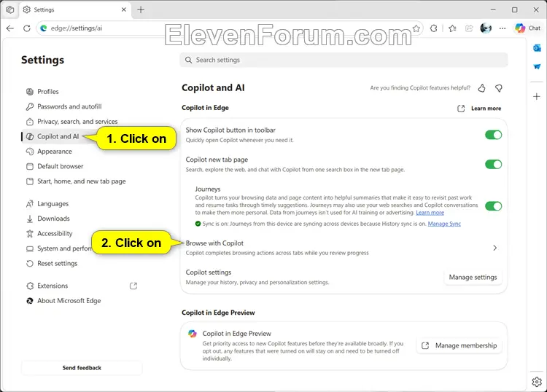Open the blue Drop icon in sidebar
Image resolution: width=547 pixels, height=392 pixels.
click(537, 66)
